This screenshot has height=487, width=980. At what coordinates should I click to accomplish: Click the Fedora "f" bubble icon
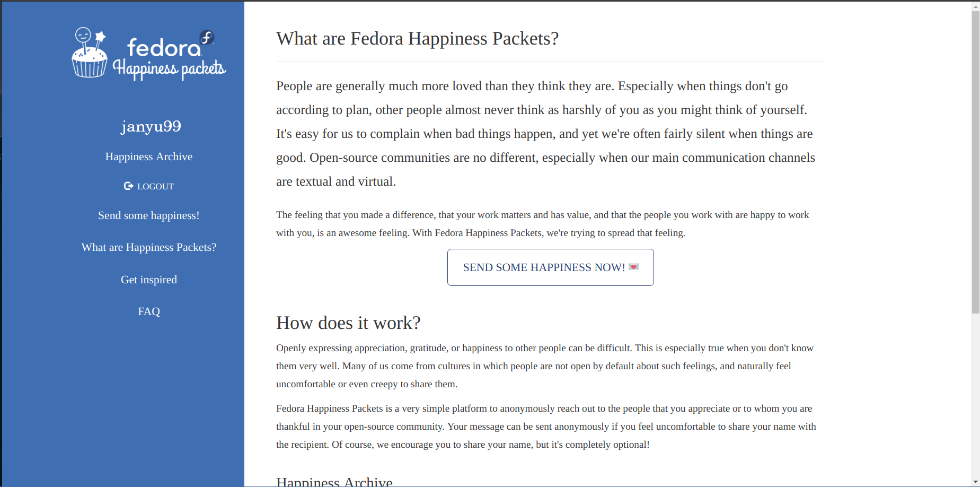pos(207,38)
